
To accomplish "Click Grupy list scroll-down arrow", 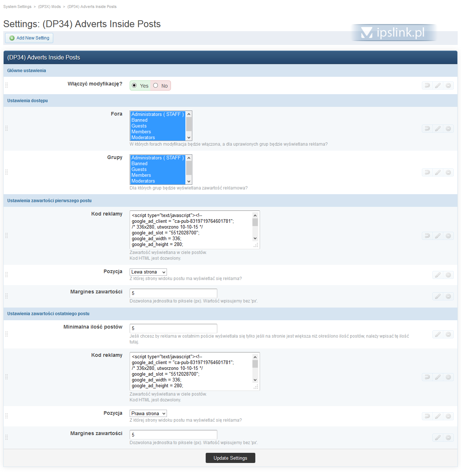I will coord(189,181).
